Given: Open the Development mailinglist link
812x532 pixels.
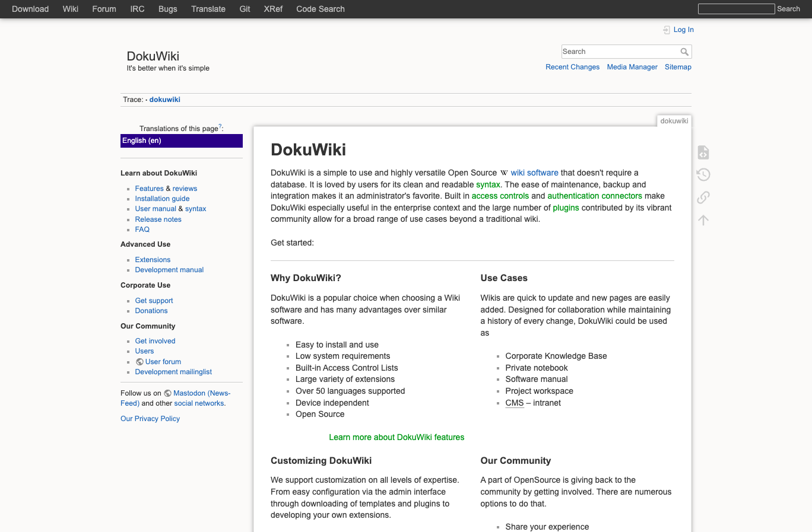Looking at the screenshot, I should tap(173, 372).
